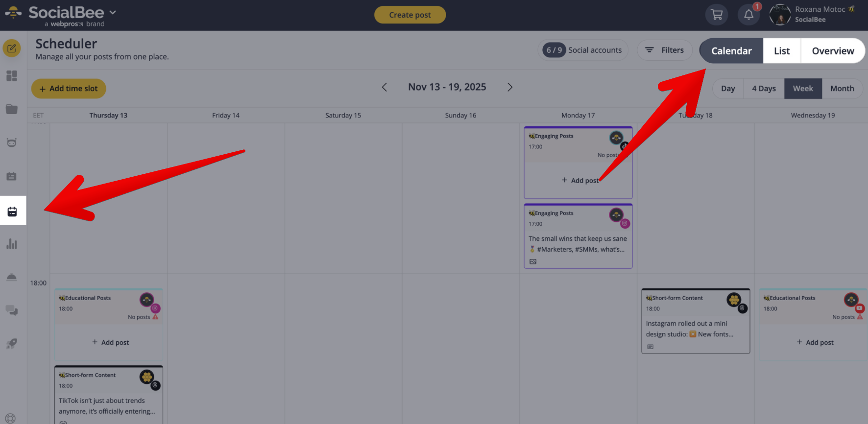Screen dimensions: 868x424
Task: Open the 6 / 9 Social accounts selector
Action: point(583,50)
